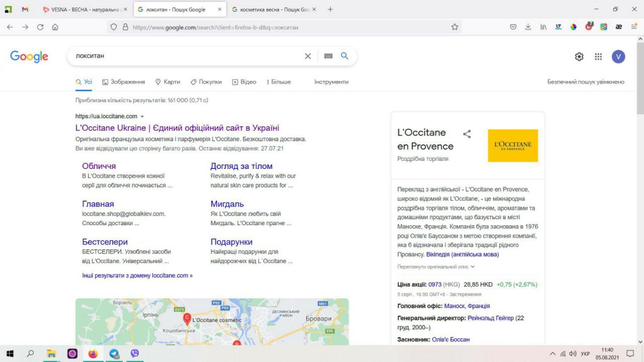Save page to Pocket
The height and width of the screenshot is (362, 644).
tap(513, 27)
